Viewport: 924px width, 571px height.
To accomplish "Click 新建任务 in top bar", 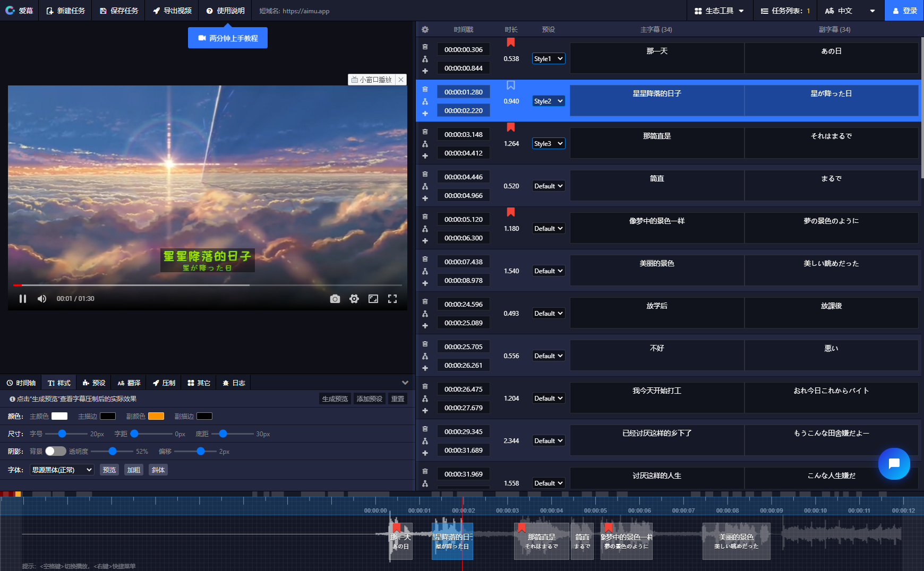I will tap(66, 11).
